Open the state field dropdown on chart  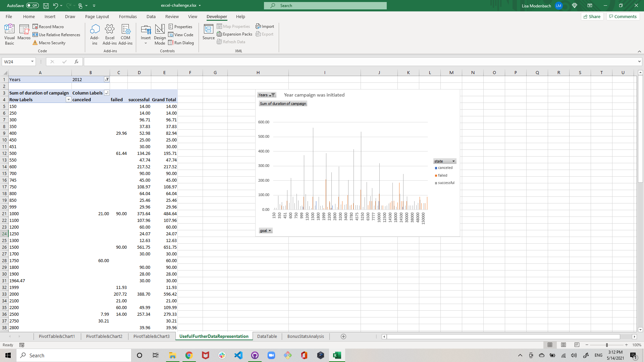click(454, 161)
